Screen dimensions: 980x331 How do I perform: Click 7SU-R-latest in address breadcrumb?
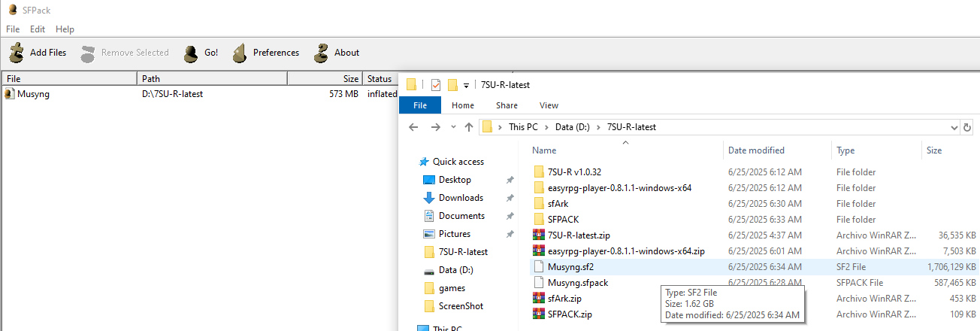click(631, 127)
